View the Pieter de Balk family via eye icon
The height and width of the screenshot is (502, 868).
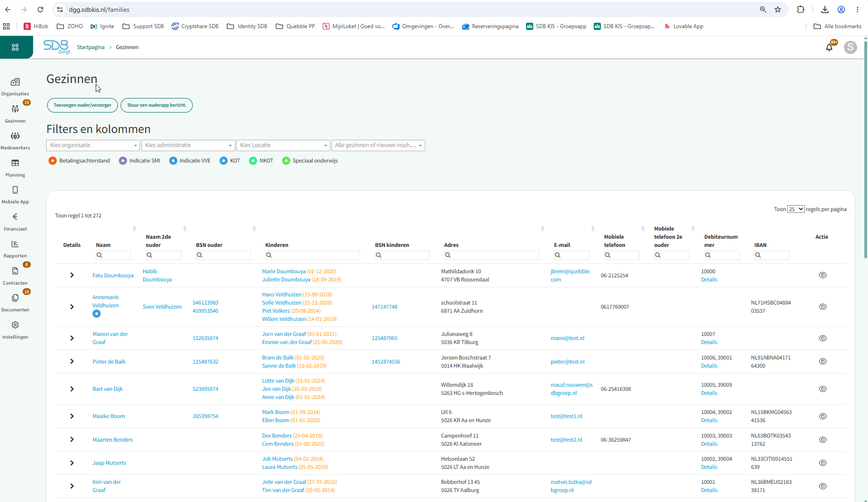pyautogui.click(x=823, y=361)
